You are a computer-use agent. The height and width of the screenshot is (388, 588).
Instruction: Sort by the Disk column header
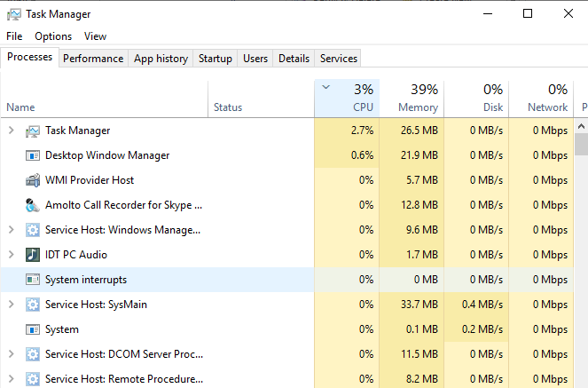pos(476,99)
